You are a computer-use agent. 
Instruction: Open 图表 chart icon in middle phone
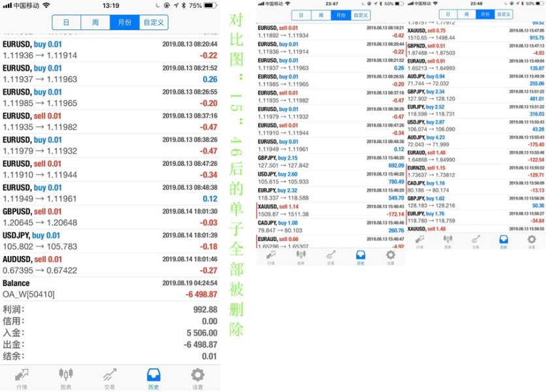coord(301,258)
